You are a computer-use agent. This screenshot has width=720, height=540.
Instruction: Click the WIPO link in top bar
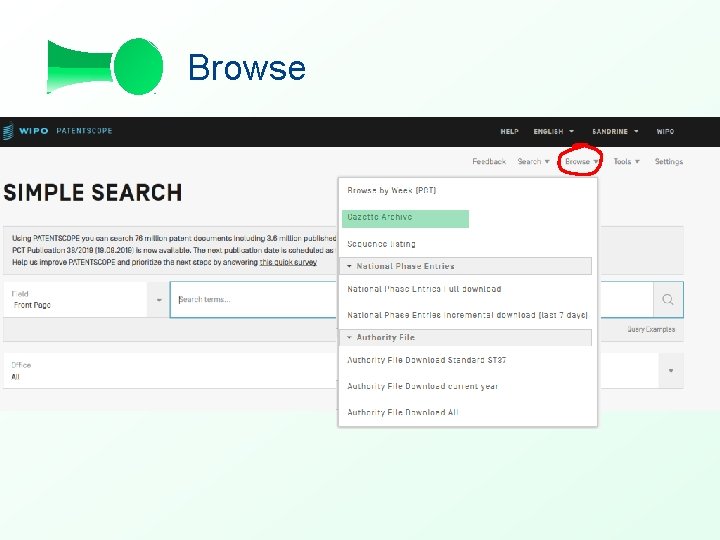(665, 131)
